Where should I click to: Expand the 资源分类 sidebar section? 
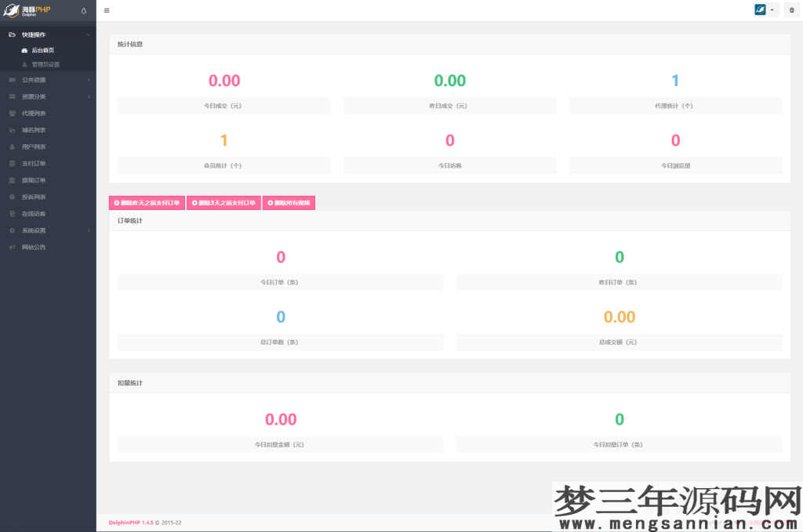(x=48, y=96)
